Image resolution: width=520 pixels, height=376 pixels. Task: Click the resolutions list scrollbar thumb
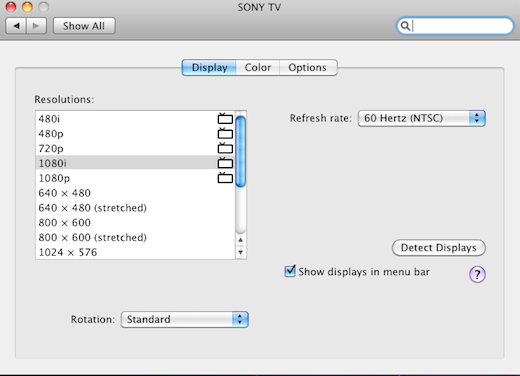tap(240, 151)
